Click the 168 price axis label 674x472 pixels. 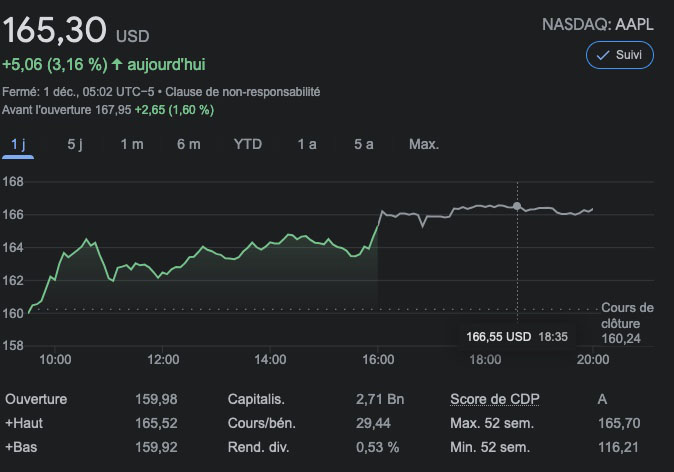[x=13, y=182]
